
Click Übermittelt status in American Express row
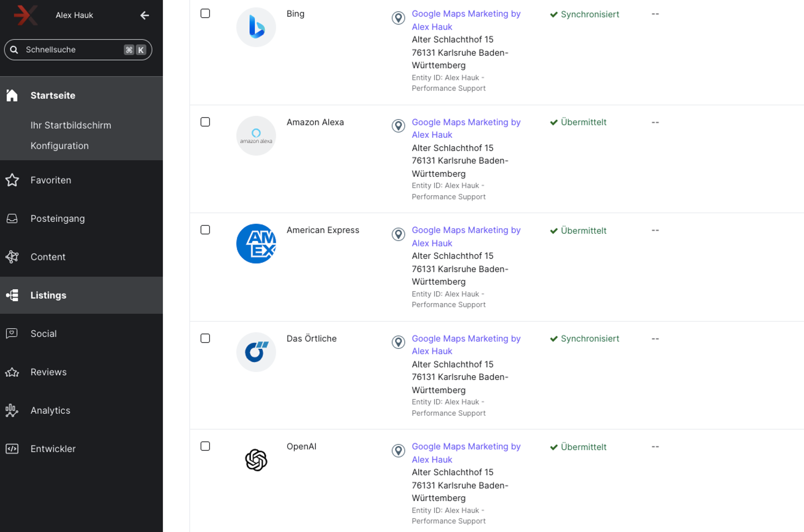(x=578, y=231)
